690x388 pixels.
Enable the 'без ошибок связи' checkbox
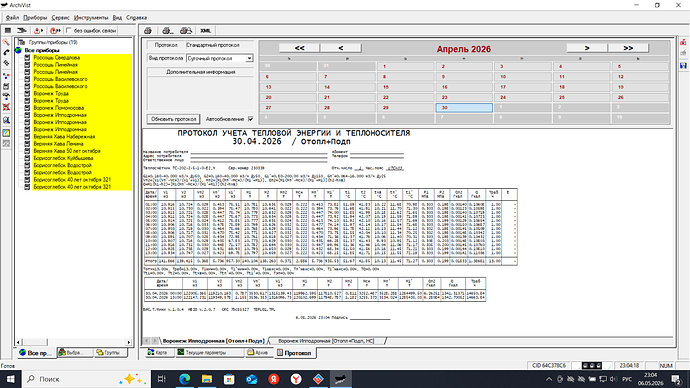coord(69,30)
